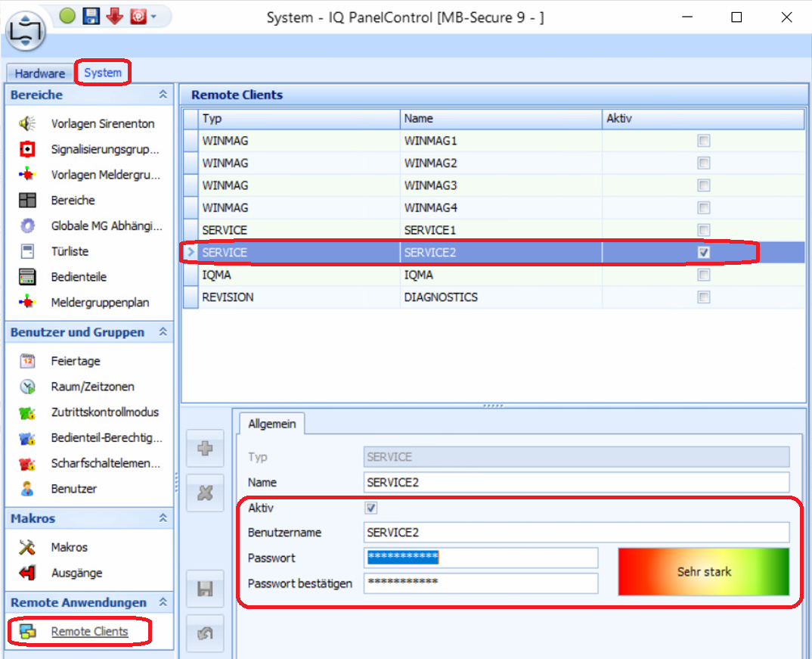The width and height of the screenshot is (812, 659).
Task: Select the Allgemein tab
Action: [272, 424]
